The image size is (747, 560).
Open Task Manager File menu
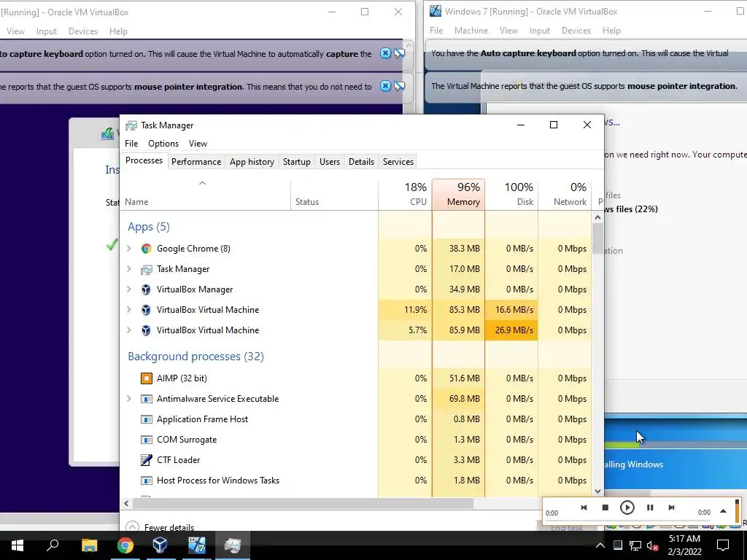coord(131,144)
